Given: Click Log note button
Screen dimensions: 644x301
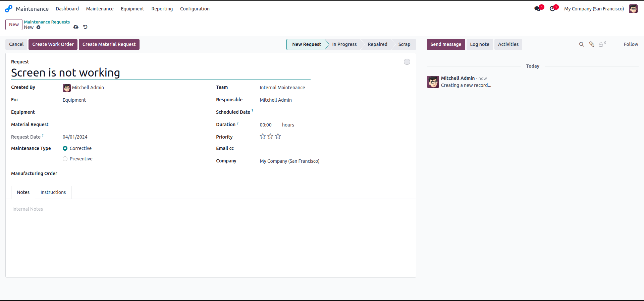Looking at the screenshot, I should pos(480,44).
